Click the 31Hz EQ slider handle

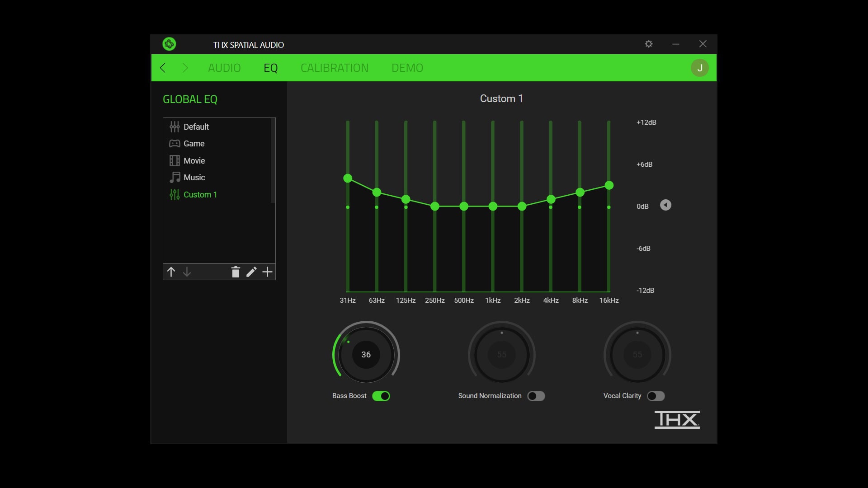(x=348, y=178)
